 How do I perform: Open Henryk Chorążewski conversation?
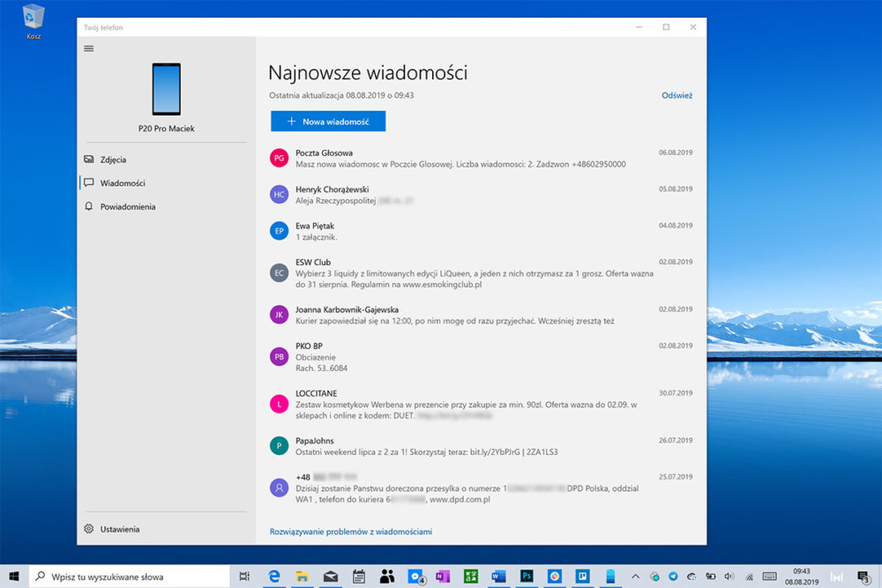(481, 195)
